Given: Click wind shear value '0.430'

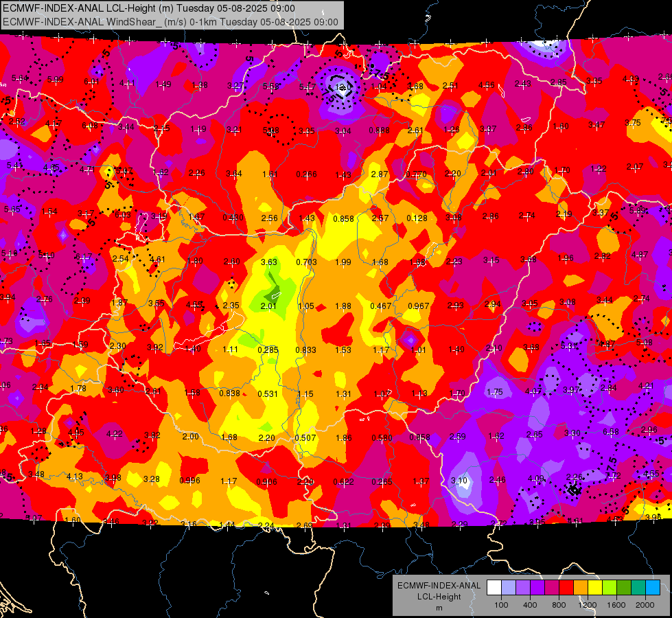Looking at the screenshot, I should [233, 218].
